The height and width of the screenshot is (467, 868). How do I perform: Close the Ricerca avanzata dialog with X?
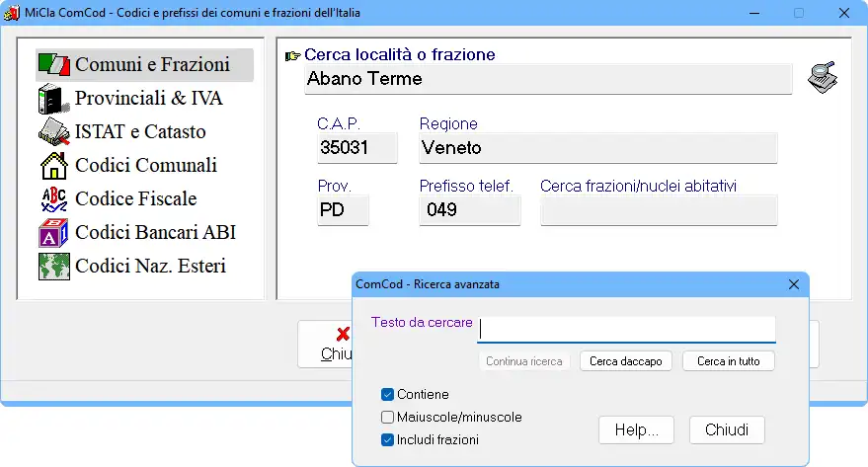pyautogui.click(x=794, y=284)
